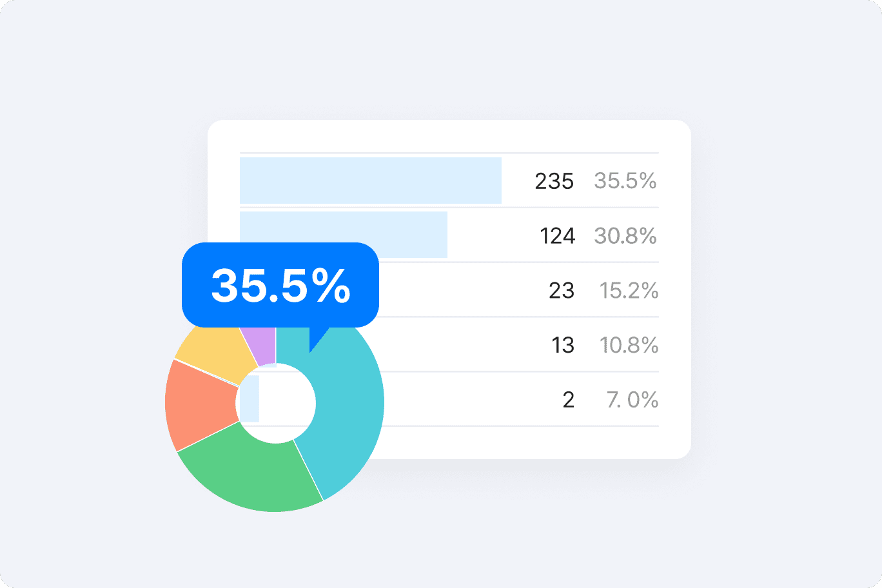Viewport: 882px width, 588px height.
Task: Select the 10.8% percentage value
Action: 628,346
